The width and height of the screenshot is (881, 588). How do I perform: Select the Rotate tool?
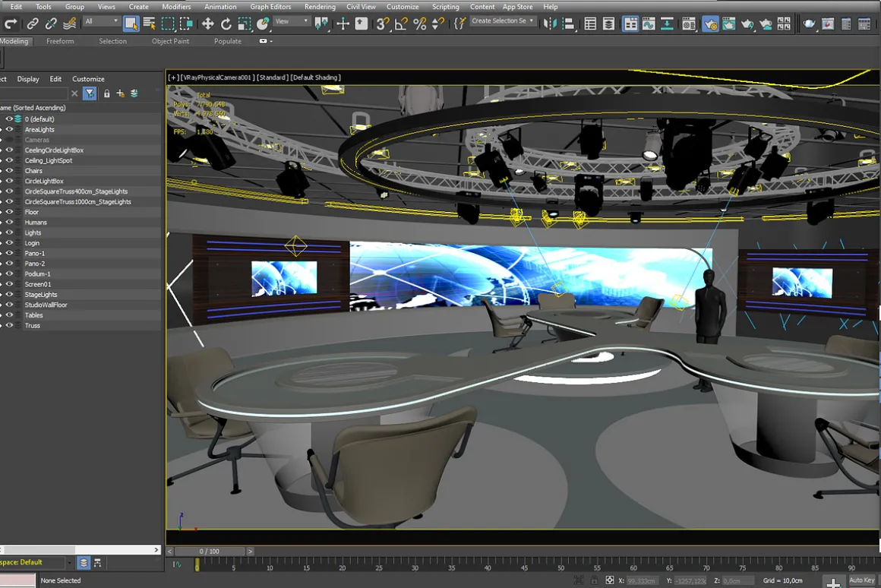click(226, 24)
